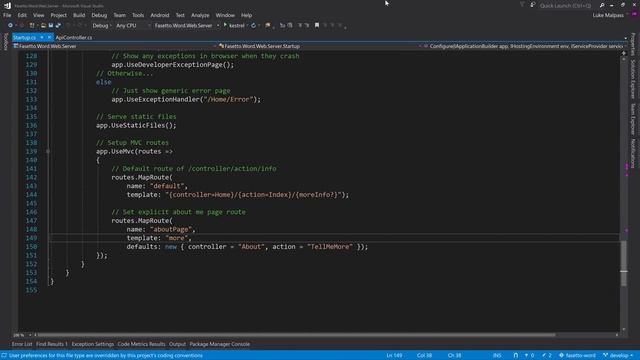Click the save file toolbar icon
640x360 pixels.
[51, 25]
